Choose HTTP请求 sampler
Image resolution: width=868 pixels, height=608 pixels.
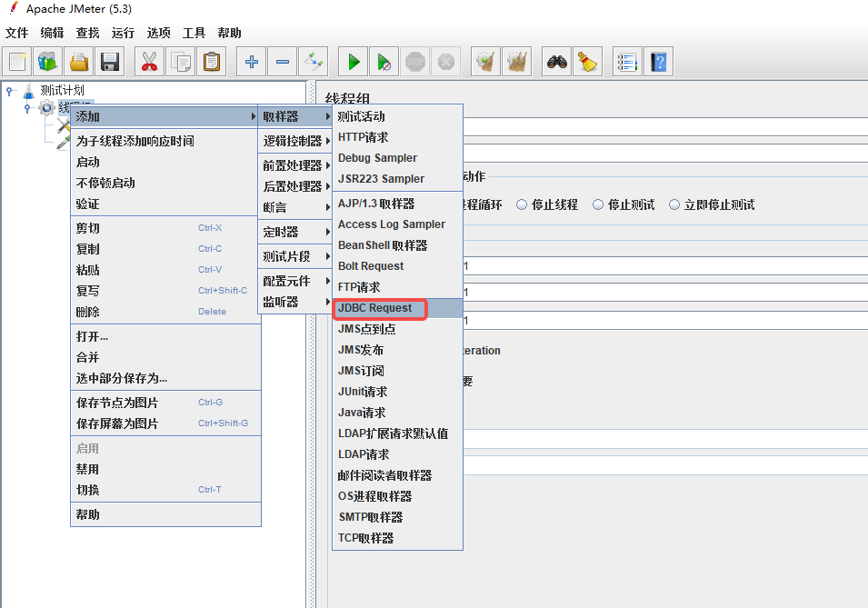[397, 136]
